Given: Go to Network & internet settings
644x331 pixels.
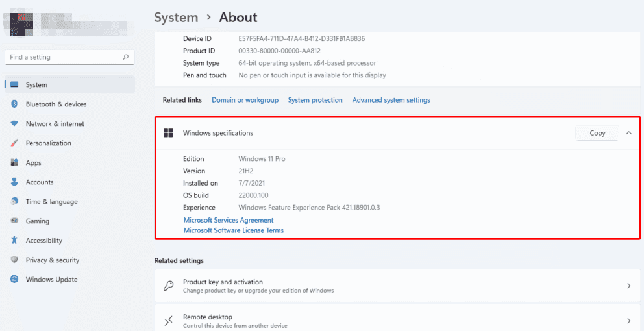Looking at the screenshot, I should (x=70, y=123).
